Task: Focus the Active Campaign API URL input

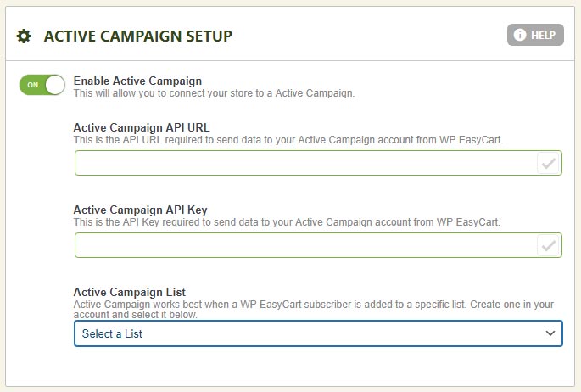Action: pyautogui.click(x=305, y=163)
